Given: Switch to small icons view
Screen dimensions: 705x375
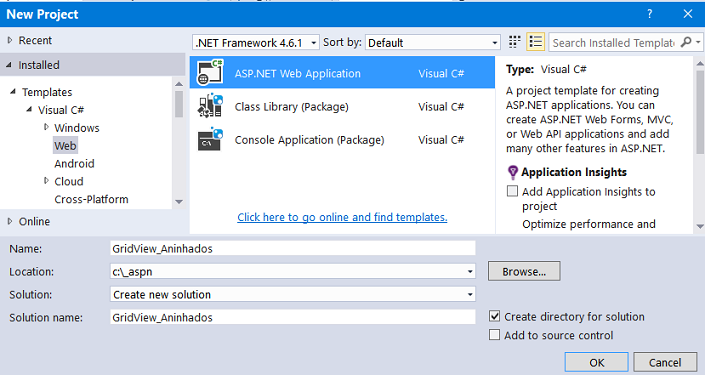Looking at the screenshot, I should 514,42.
